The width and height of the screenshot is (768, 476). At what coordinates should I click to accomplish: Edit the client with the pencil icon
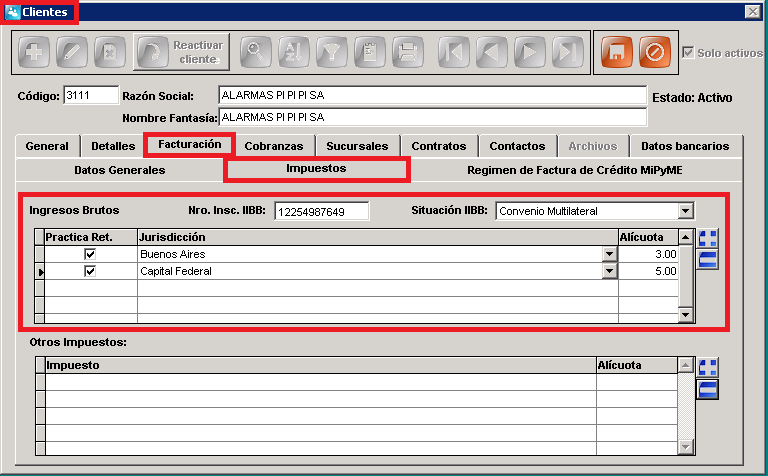coord(72,52)
